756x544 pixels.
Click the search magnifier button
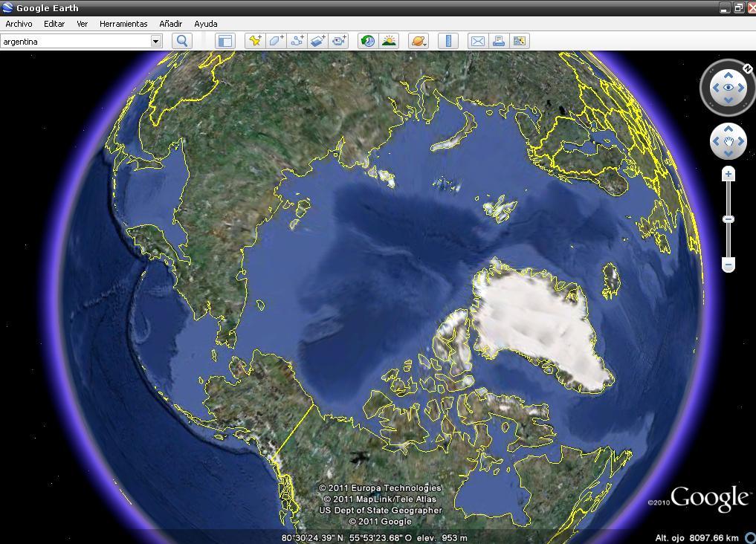182,41
